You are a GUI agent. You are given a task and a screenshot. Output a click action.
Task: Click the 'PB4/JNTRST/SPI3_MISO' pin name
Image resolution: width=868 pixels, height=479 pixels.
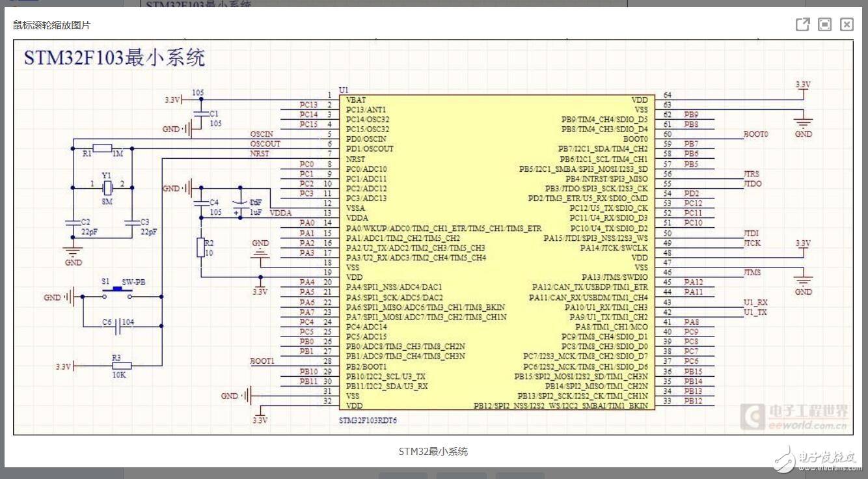click(606, 179)
